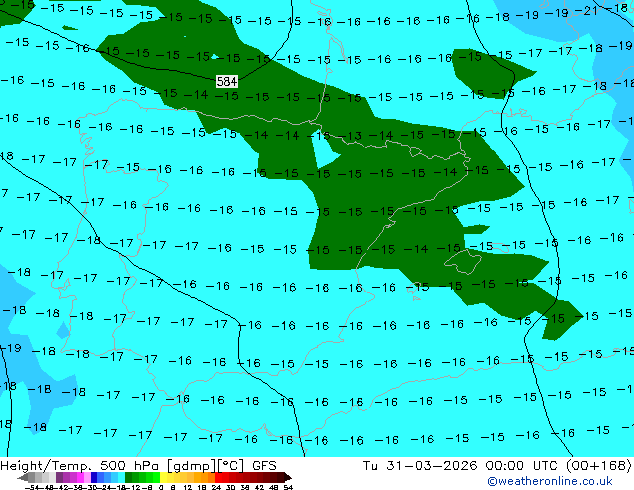
Task: Click the bright red swatch above legend value 24
Action: (x=218, y=477)
